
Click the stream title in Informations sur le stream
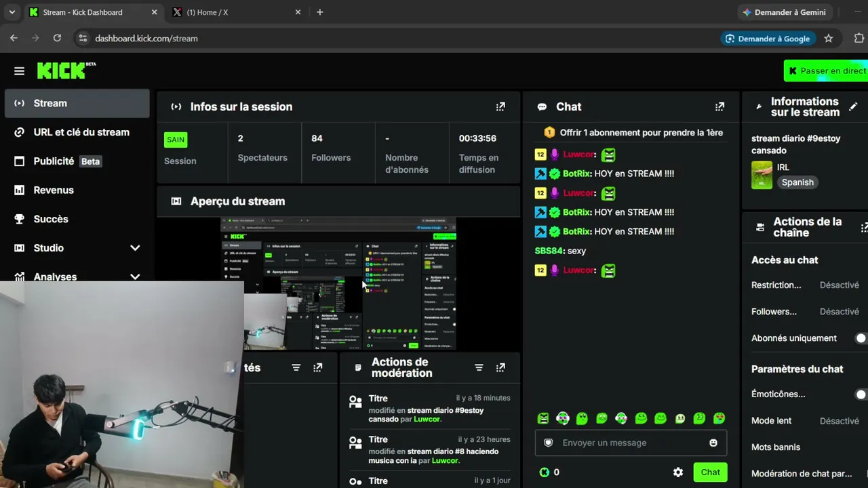pyautogui.click(x=795, y=144)
